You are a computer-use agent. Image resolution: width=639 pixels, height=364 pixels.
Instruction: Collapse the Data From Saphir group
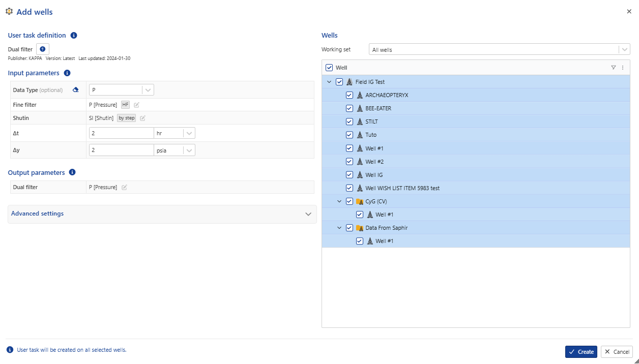coord(339,227)
